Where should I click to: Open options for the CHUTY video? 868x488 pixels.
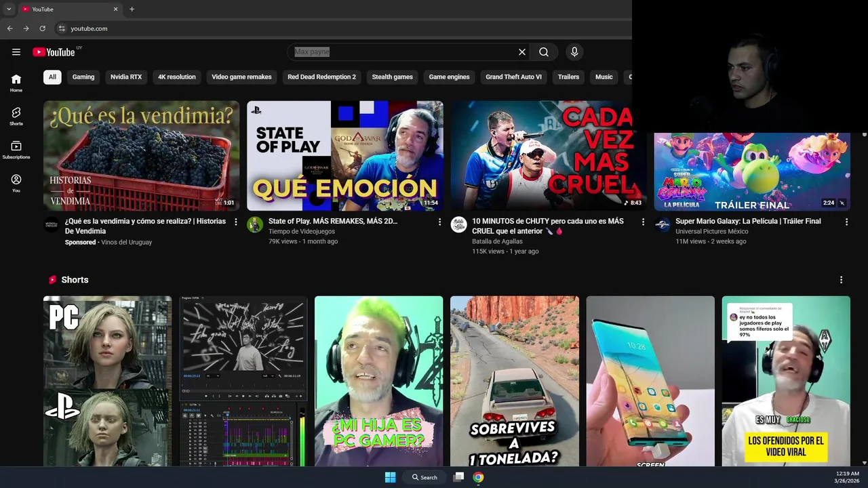pos(643,222)
